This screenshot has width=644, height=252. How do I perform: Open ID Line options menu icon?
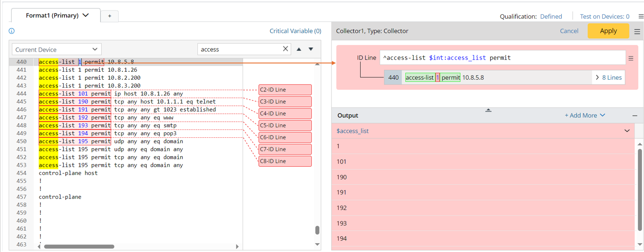click(631, 58)
